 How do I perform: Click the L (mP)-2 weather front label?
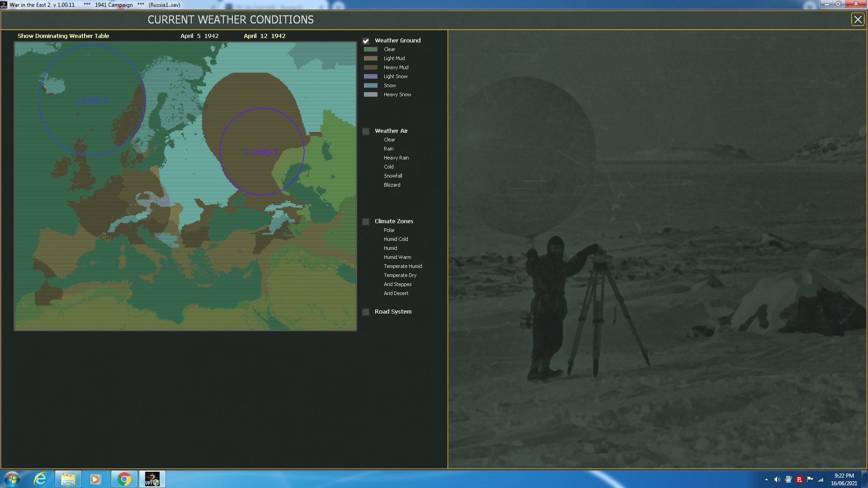pyautogui.click(x=91, y=100)
